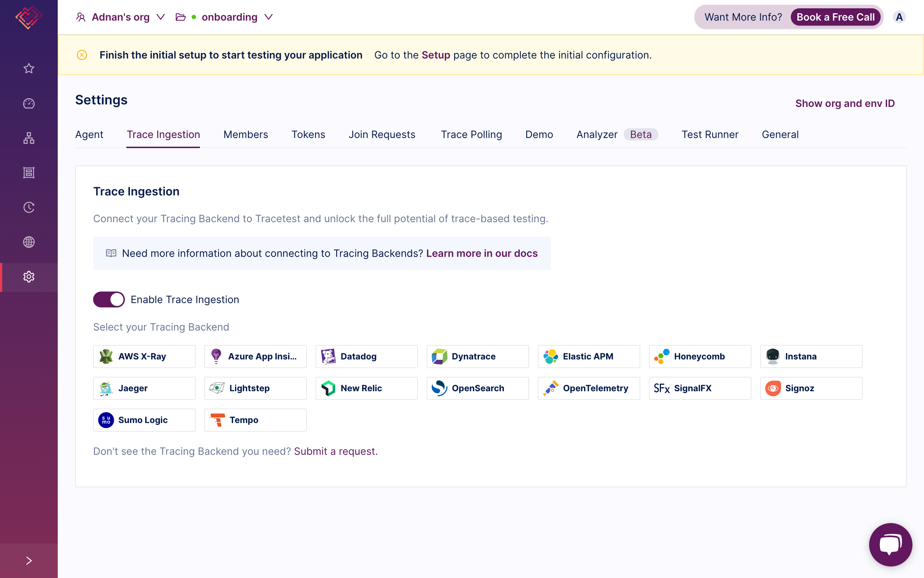Switch to the Trace Polling tab
This screenshot has height=578, width=924.
point(471,134)
